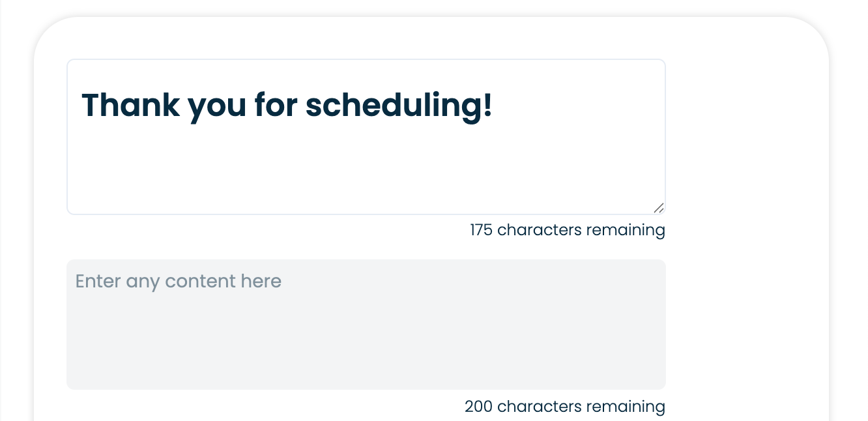Viewport: 868px width, 421px height.
Task: Click the exclamation mark ending the heading
Action: (x=487, y=105)
